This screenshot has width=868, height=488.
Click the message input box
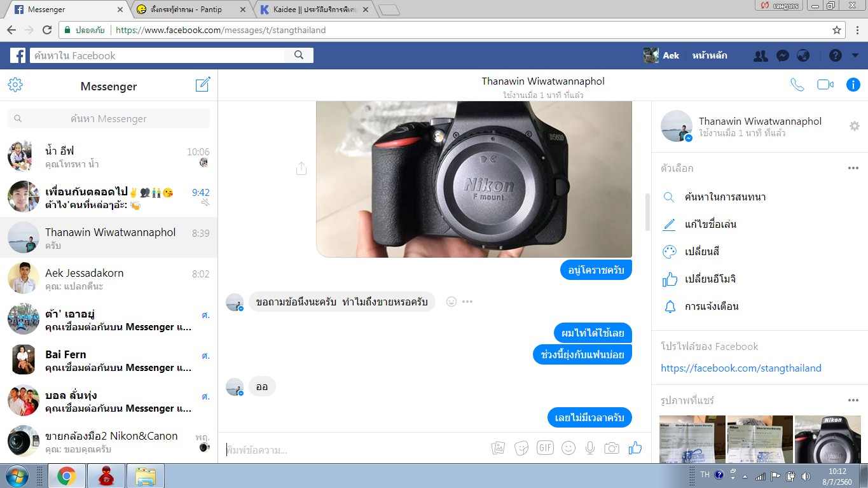point(353,450)
